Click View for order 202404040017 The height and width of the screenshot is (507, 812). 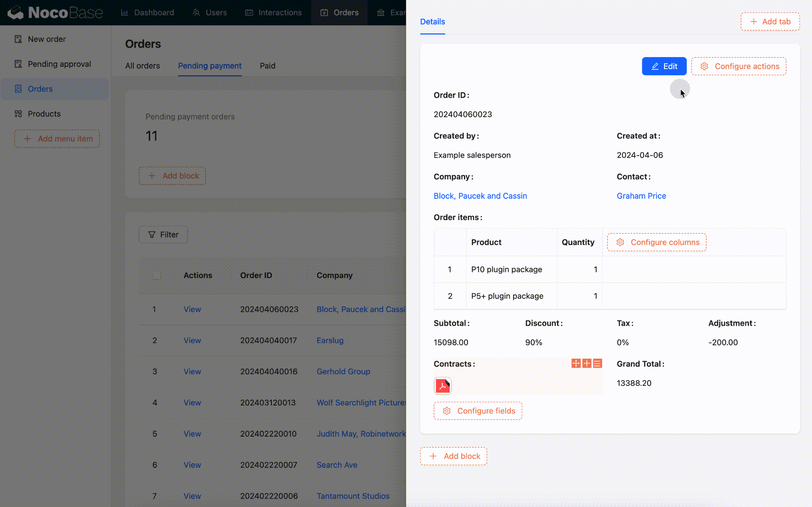pos(193,340)
